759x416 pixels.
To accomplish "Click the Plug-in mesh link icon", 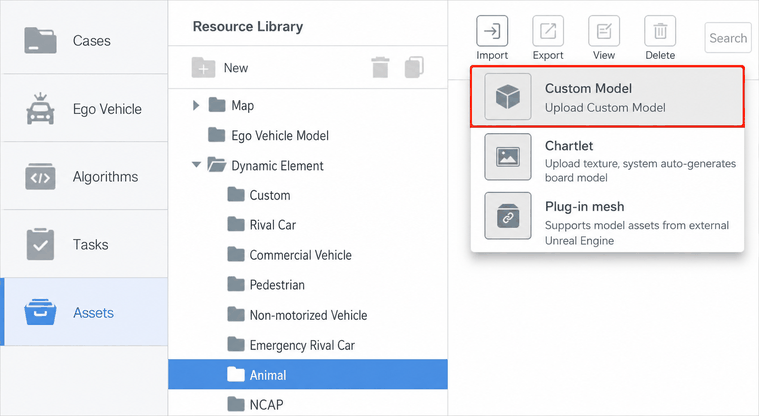I will click(508, 216).
